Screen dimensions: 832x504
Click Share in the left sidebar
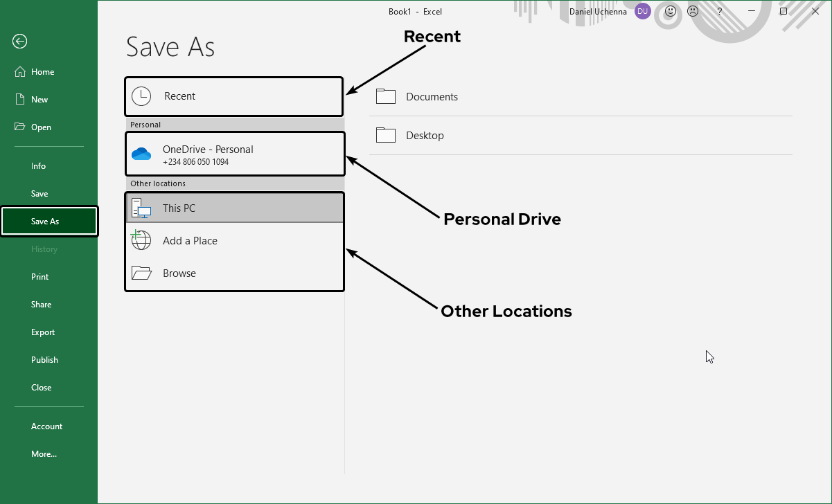tap(42, 305)
